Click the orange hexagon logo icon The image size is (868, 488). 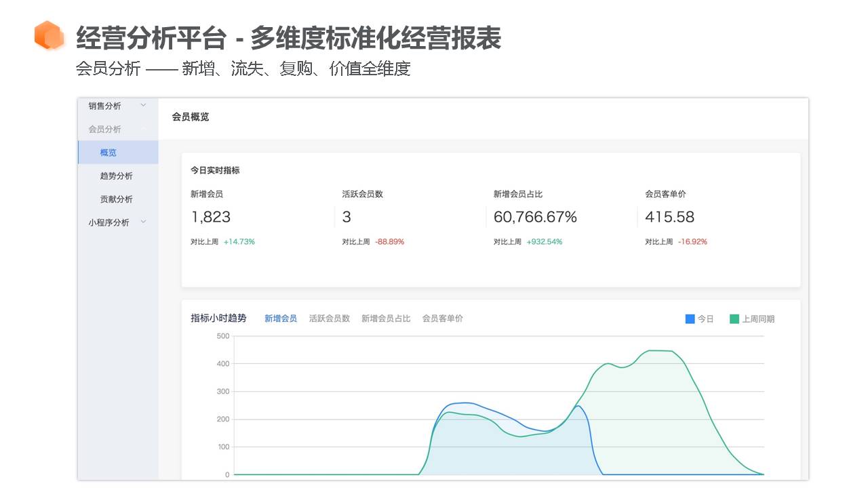click(49, 35)
